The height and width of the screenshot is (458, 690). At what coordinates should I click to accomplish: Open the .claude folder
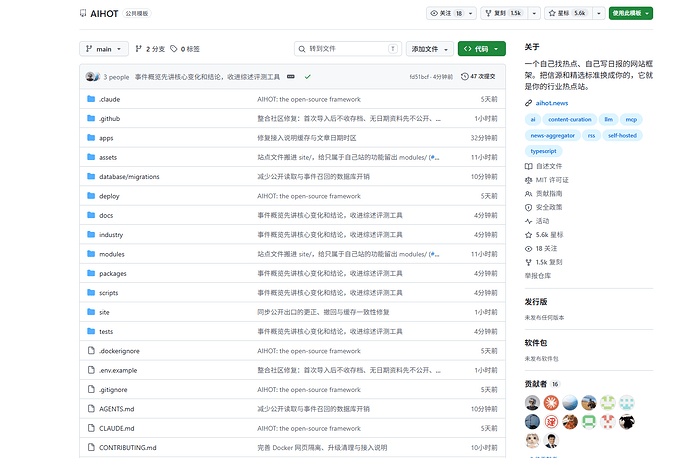(x=110, y=99)
